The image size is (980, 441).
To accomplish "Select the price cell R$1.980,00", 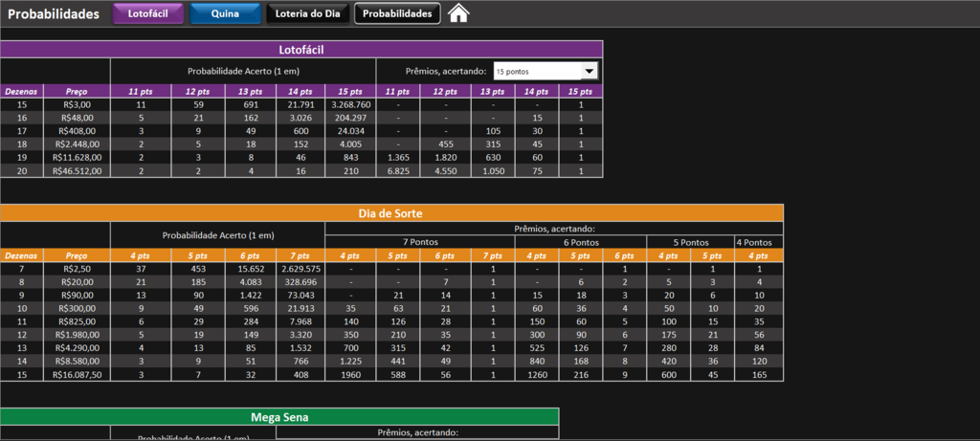I will [x=78, y=335].
